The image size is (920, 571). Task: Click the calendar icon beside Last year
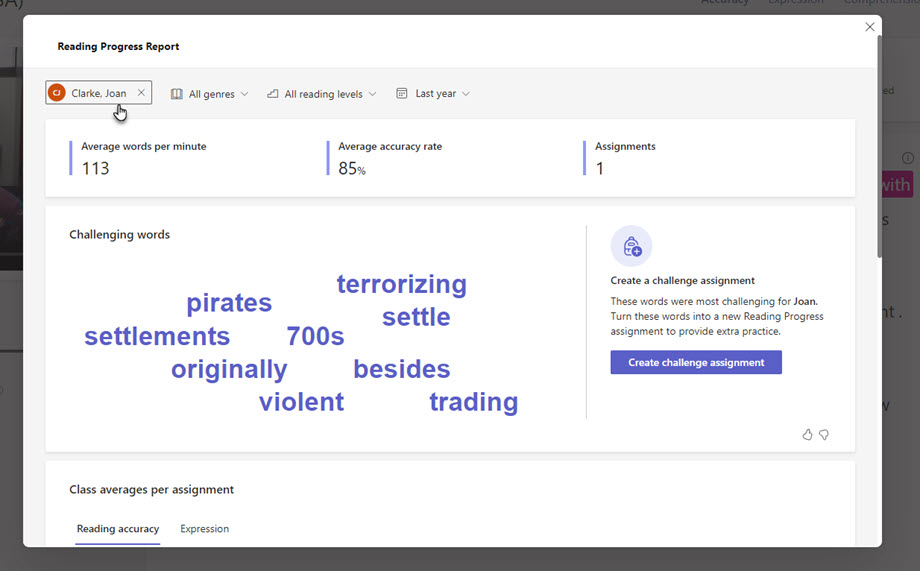pyautogui.click(x=402, y=93)
